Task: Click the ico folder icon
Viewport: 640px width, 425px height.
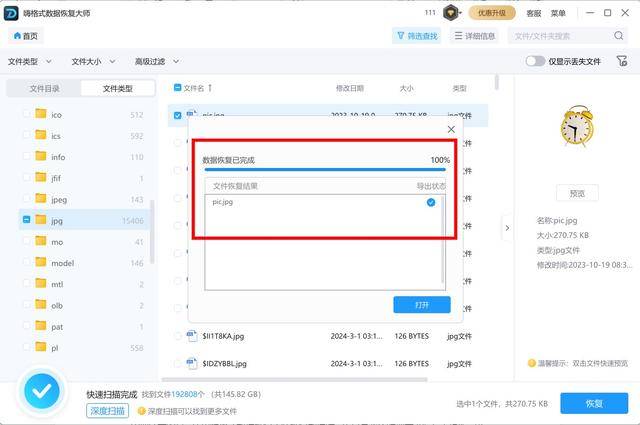Action: 41,114
